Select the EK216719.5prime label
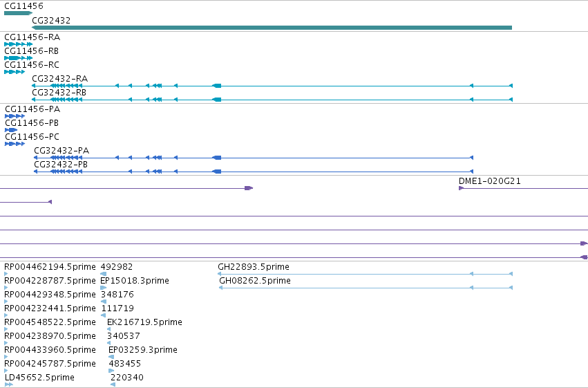This screenshot has width=588, height=388. 144,322
